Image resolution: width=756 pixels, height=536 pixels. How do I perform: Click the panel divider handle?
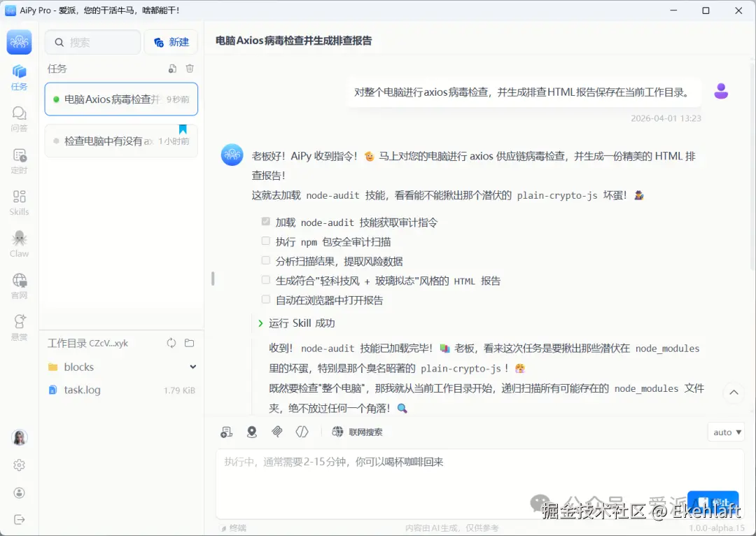(213, 278)
